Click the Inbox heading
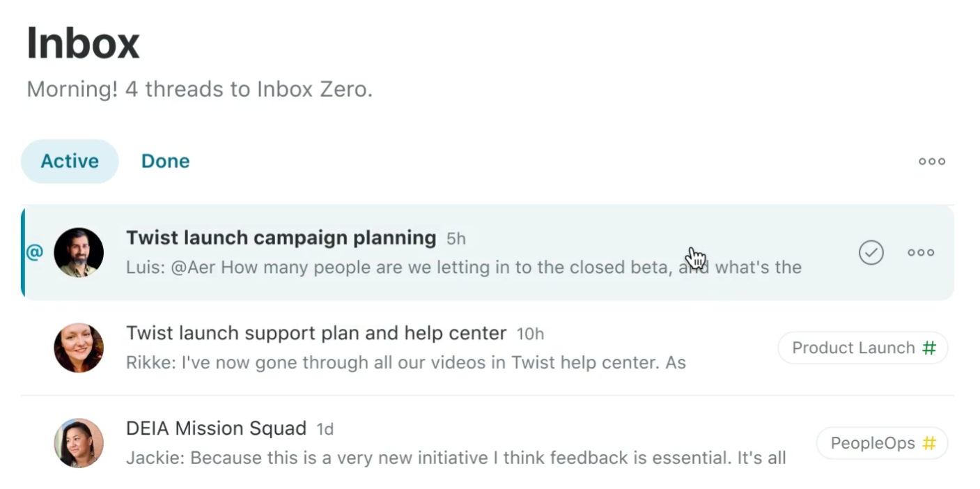The width and height of the screenshot is (980, 489). (x=83, y=42)
